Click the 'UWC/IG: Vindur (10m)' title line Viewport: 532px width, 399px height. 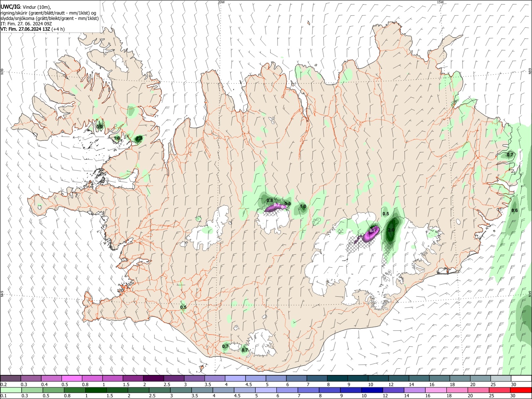click(x=26, y=7)
